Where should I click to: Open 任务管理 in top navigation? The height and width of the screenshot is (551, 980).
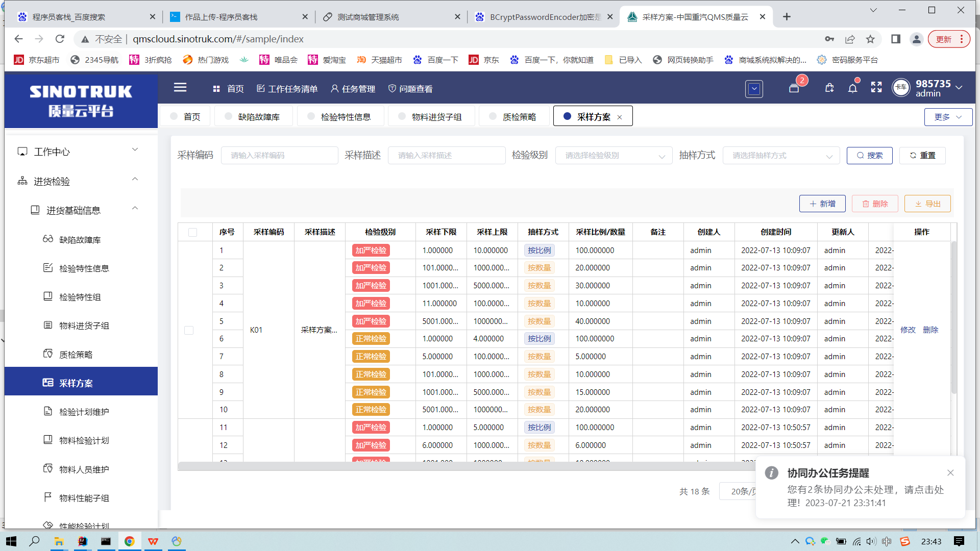[x=353, y=89]
